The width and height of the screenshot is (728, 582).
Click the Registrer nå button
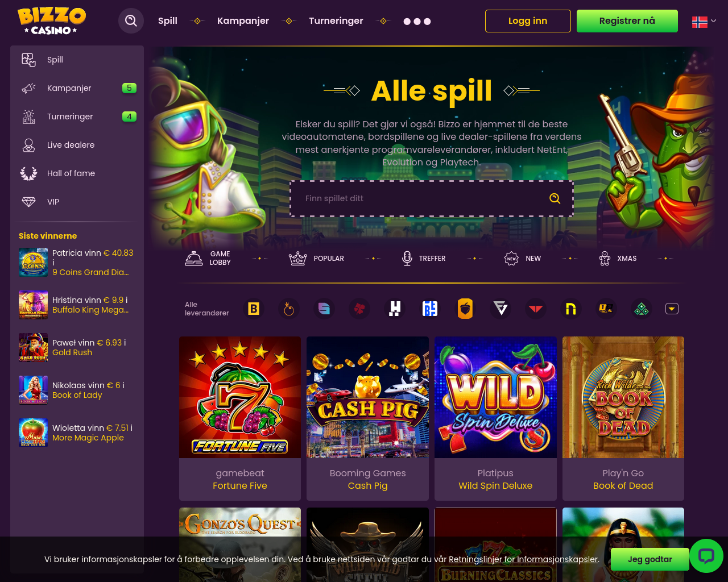[x=627, y=21]
